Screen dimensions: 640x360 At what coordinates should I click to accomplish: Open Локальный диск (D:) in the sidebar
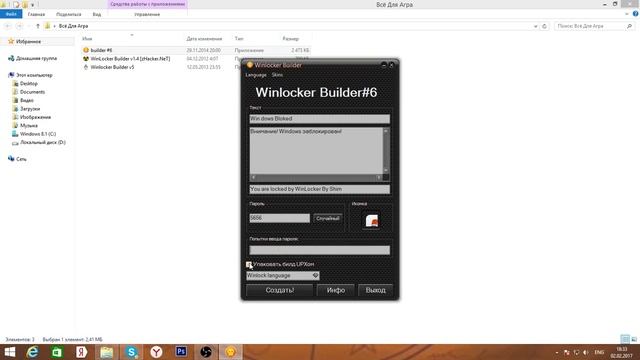click(42, 142)
